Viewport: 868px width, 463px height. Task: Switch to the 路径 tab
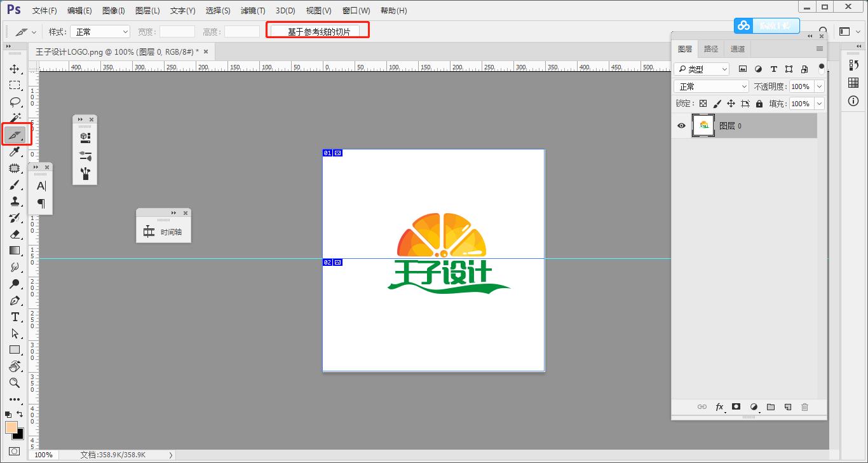(x=711, y=49)
